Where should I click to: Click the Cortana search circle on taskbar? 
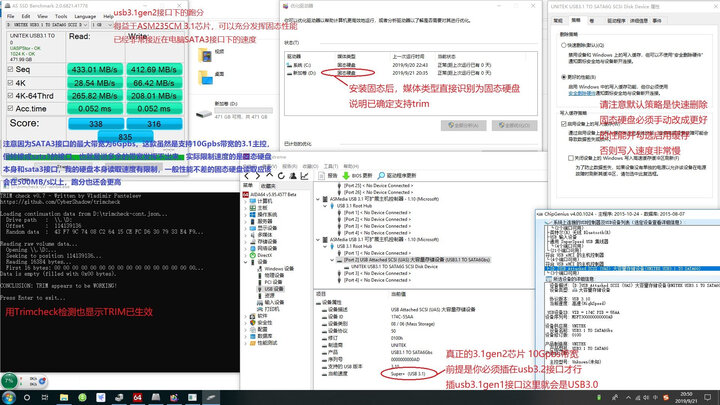(27, 398)
